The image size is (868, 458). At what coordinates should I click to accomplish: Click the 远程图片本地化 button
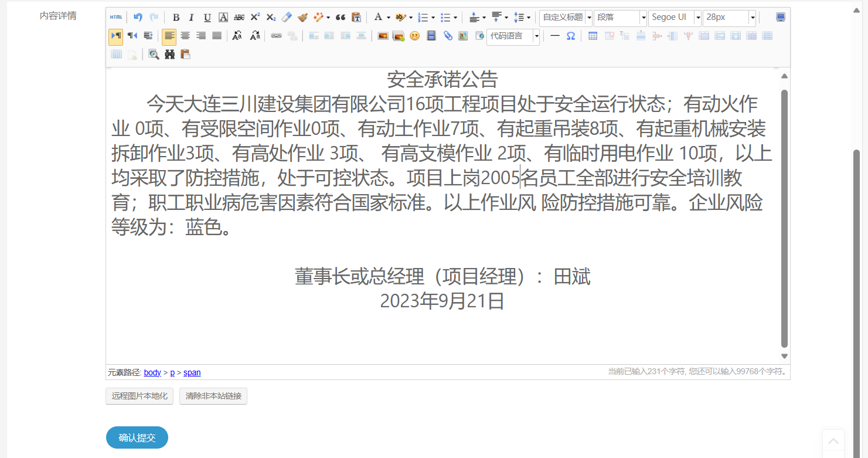139,396
